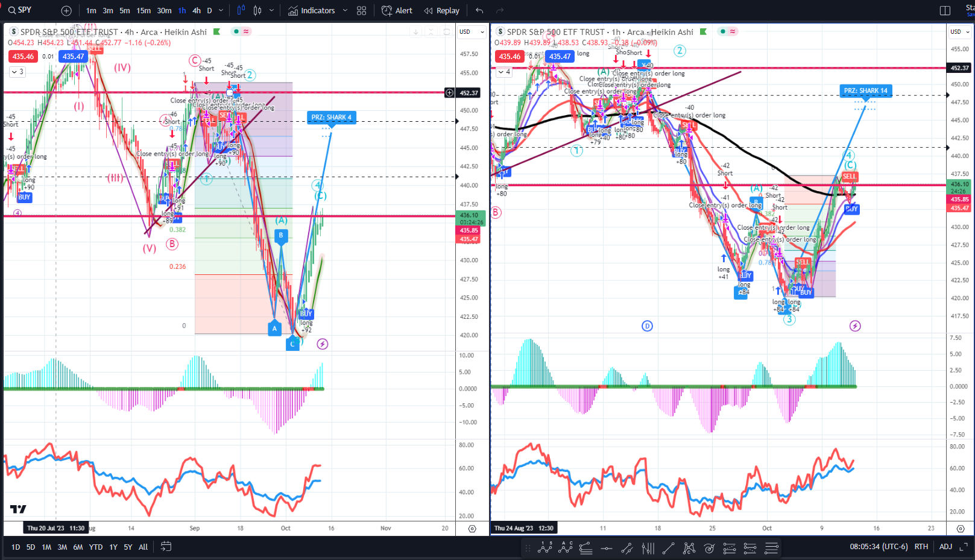Click the crosshair plus at 452.37 price

(x=449, y=93)
